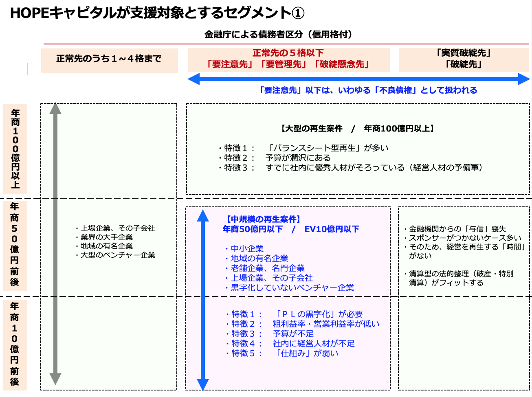
Task: Select the black line 特徴2：予算が潤沢にある
Action: (275, 158)
